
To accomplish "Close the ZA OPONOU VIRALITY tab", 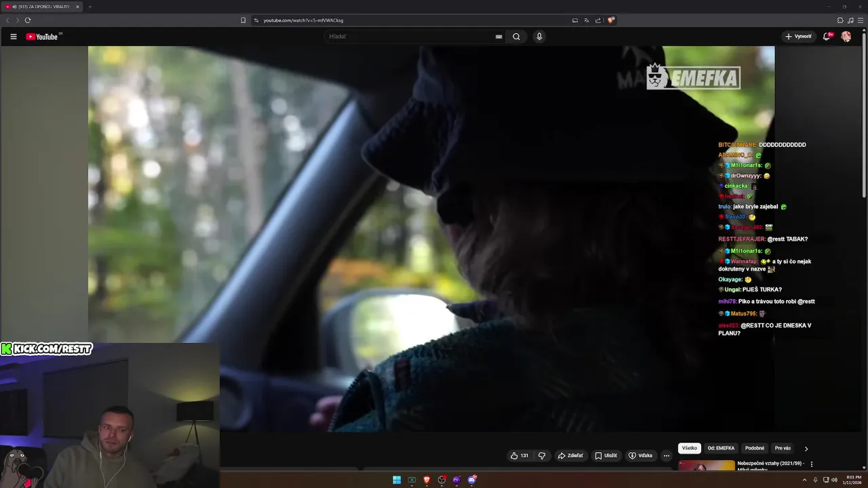I will coord(77,7).
